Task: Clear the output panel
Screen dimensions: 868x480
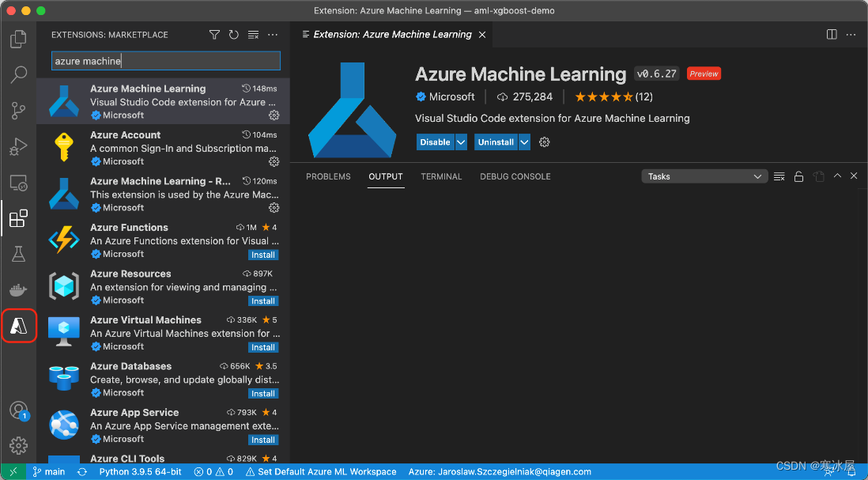Action: 779,176
